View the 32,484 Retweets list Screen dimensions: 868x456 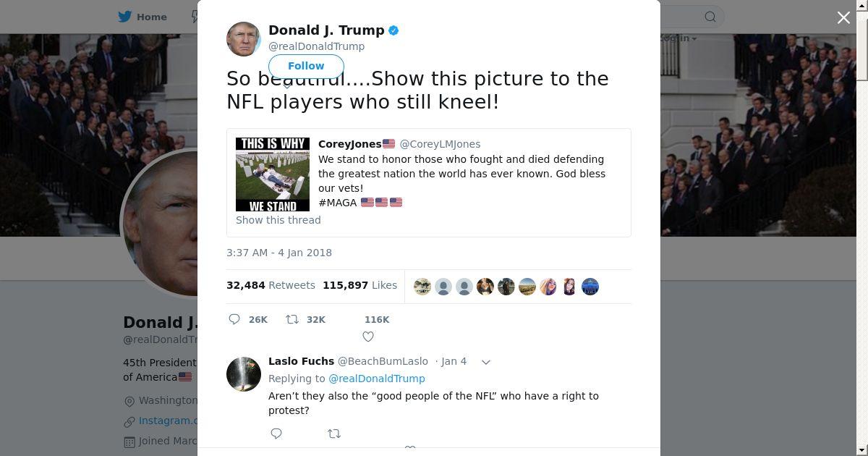(x=271, y=285)
